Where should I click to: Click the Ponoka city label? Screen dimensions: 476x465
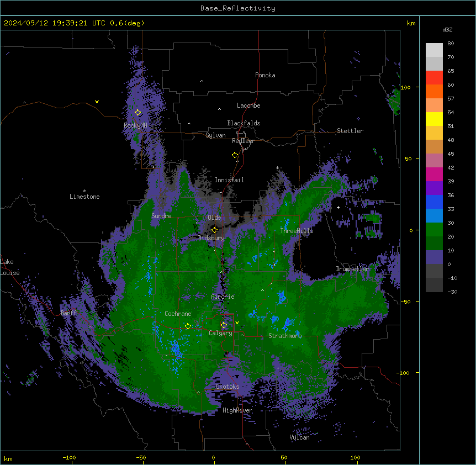[x=265, y=75]
